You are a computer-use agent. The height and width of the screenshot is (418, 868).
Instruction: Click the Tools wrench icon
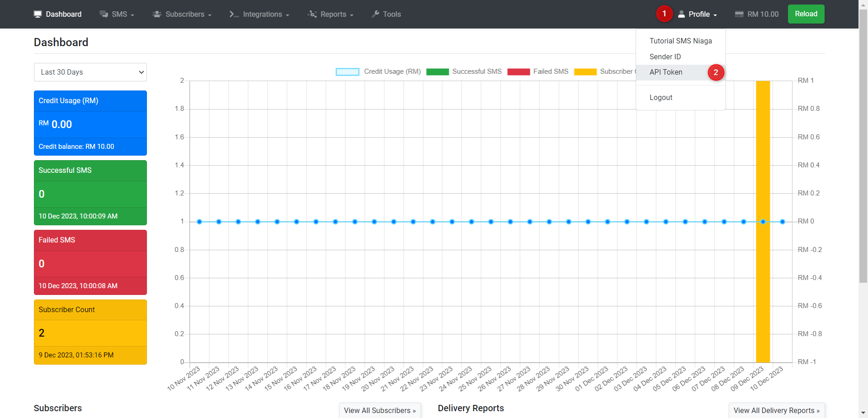click(x=375, y=14)
